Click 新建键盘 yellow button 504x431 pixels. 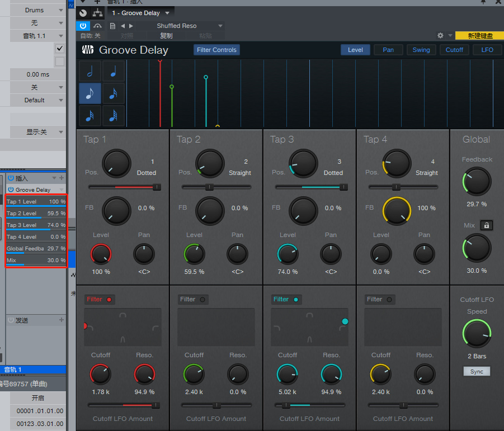480,36
